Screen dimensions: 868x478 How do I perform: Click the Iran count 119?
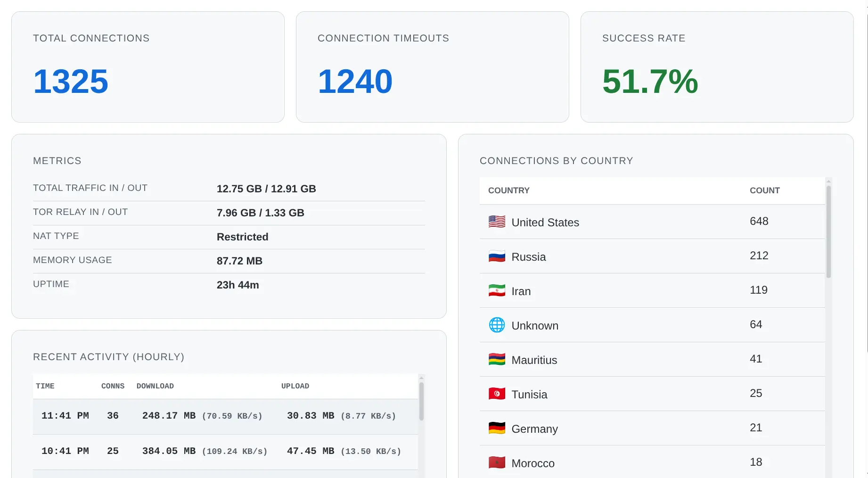(x=758, y=290)
